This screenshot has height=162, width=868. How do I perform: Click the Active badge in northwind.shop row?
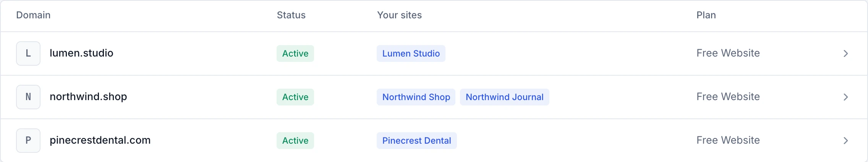tap(295, 97)
